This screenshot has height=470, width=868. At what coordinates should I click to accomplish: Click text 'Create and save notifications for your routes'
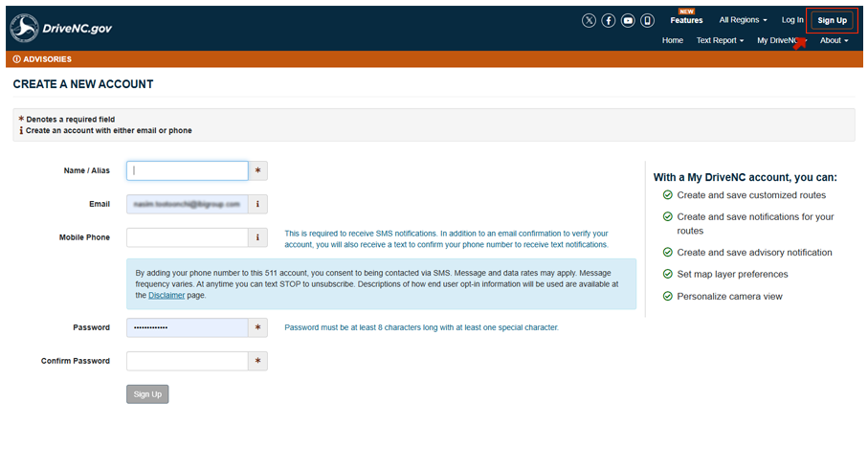[x=755, y=224]
